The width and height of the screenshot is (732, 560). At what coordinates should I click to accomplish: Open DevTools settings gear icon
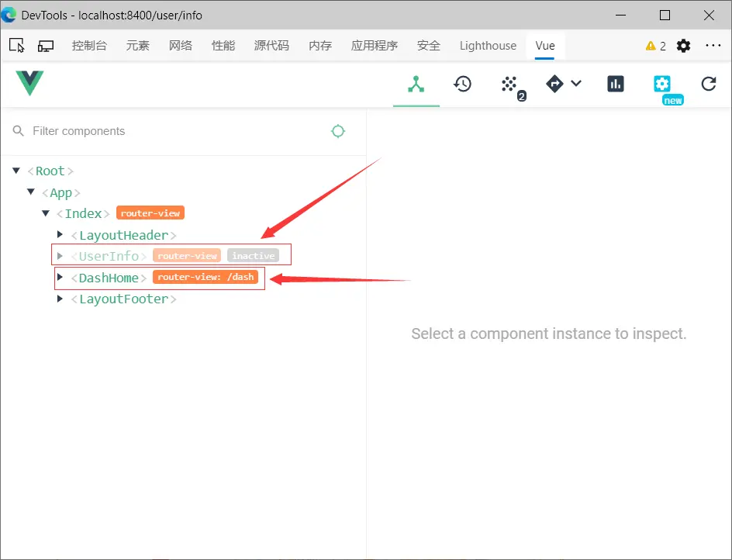pos(683,46)
